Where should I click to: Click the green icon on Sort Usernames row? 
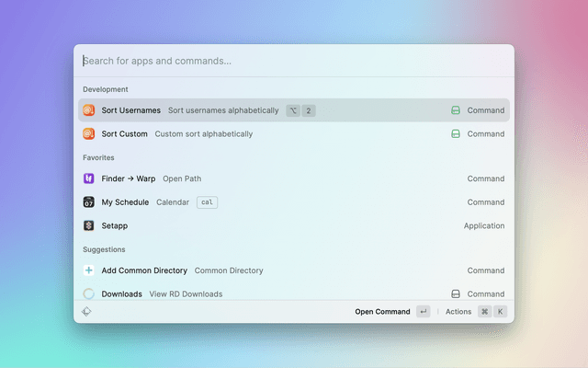point(455,110)
